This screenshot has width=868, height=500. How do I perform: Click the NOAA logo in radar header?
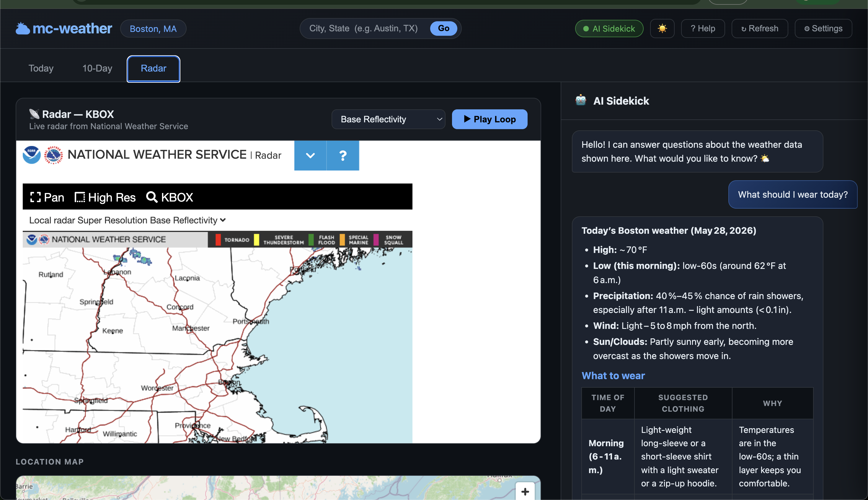click(x=32, y=155)
